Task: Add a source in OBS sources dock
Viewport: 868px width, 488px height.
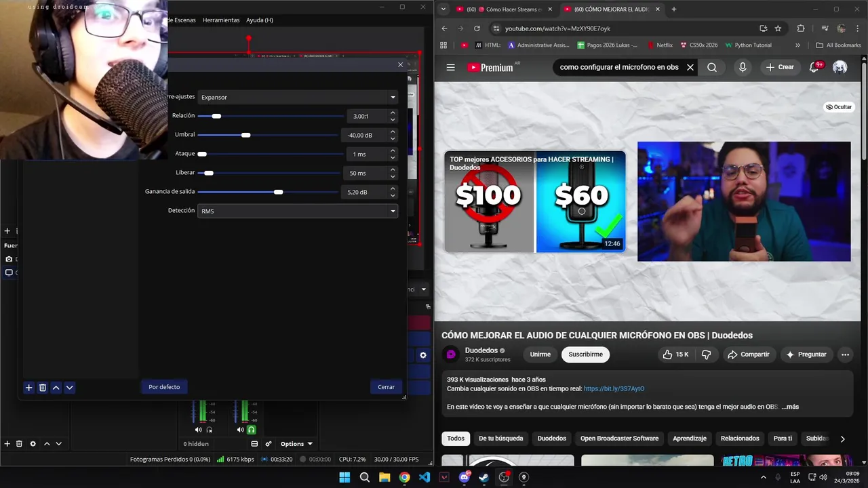Action: coord(7,444)
